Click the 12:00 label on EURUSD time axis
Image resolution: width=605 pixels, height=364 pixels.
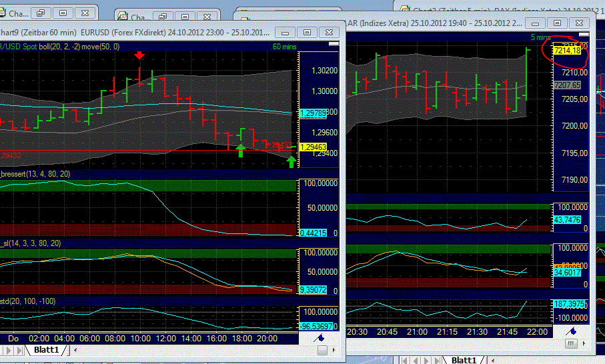166,339
